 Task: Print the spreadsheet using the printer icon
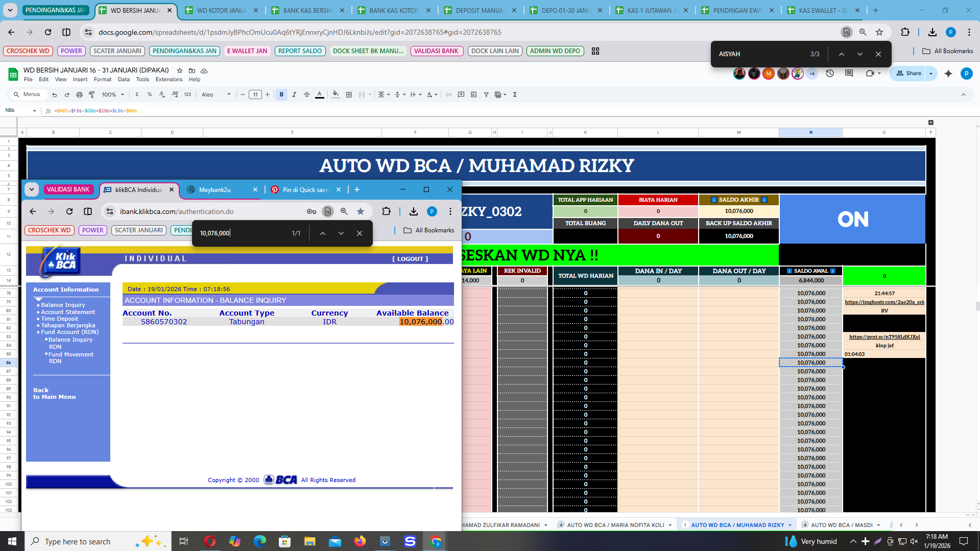(79, 94)
